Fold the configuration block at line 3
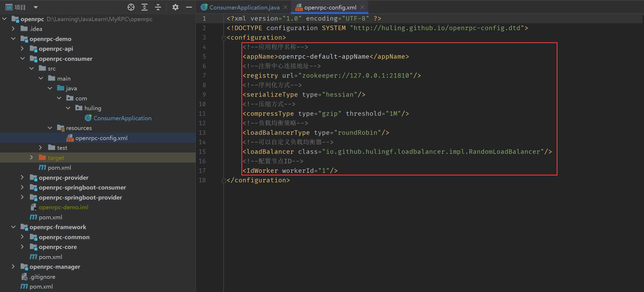 click(223, 38)
